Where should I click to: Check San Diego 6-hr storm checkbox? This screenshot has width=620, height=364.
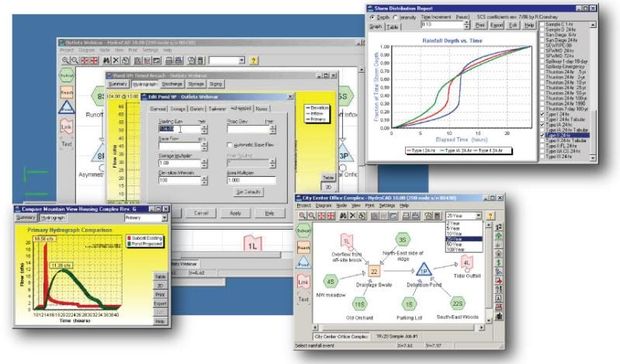pyautogui.click(x=542, y=34)
